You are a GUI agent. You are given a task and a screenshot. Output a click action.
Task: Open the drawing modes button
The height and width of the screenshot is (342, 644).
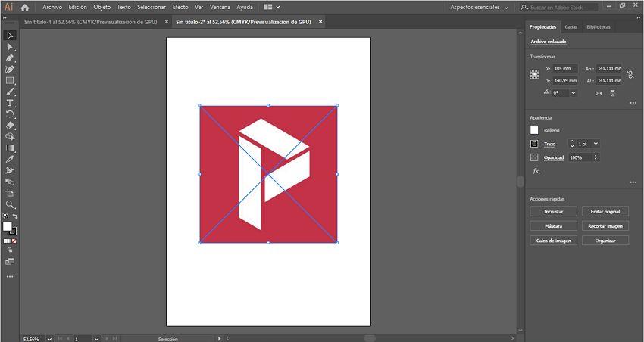coord(10,250)
